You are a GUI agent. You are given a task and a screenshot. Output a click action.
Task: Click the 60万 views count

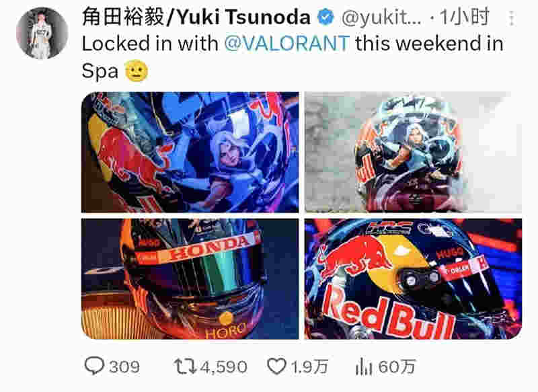point(397,367)
